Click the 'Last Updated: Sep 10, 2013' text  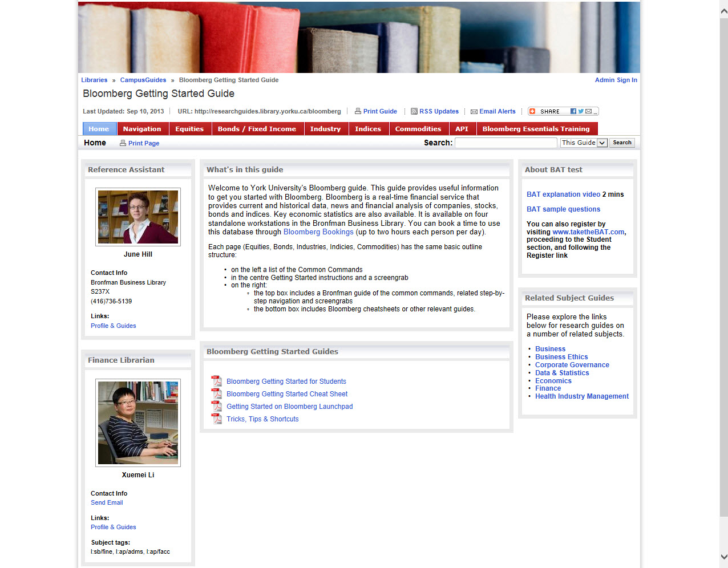(123, 111)
